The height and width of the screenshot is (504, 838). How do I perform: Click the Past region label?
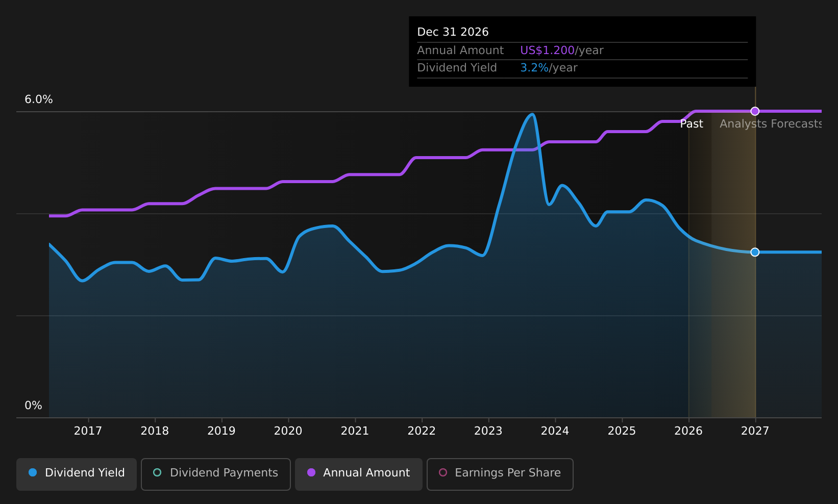(x=692, y=124)
